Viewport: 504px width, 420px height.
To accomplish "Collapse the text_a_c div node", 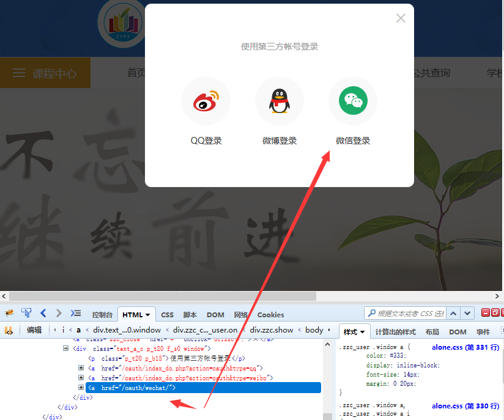I will coord(66,348).
